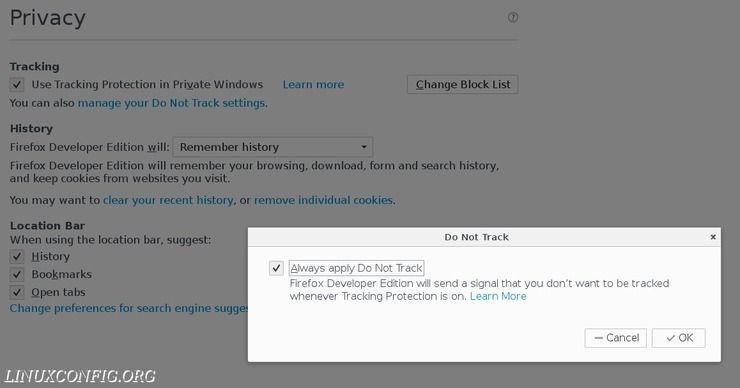Click the Do Not Track dialog title bar
This screenshot has height=388, width=740.
[x=477, y=237]
